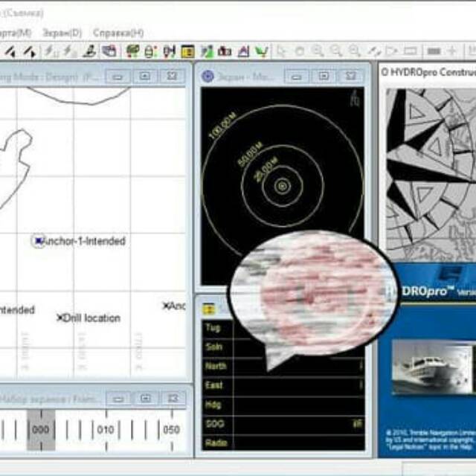Open the Экран(D) menu
The height and width of the screenshot is (476, 476).
[62, 33]
